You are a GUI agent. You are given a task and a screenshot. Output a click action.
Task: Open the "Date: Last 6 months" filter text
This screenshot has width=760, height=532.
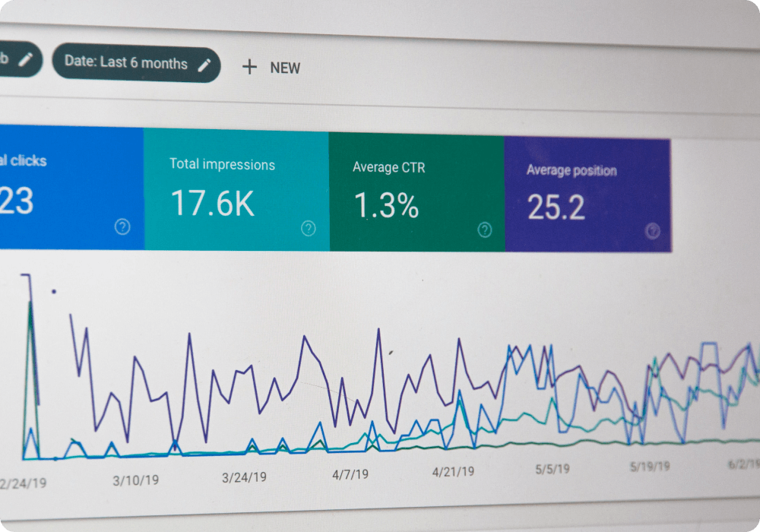click(125, 62)
